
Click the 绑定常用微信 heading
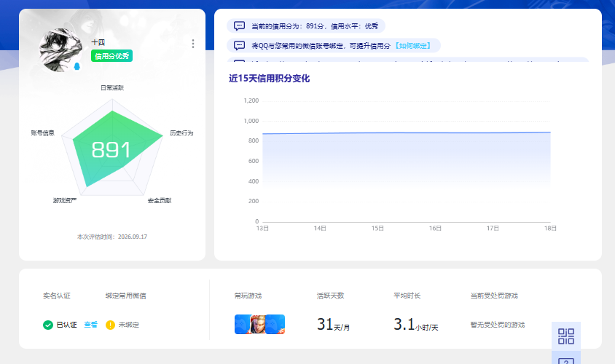(126, 296)
